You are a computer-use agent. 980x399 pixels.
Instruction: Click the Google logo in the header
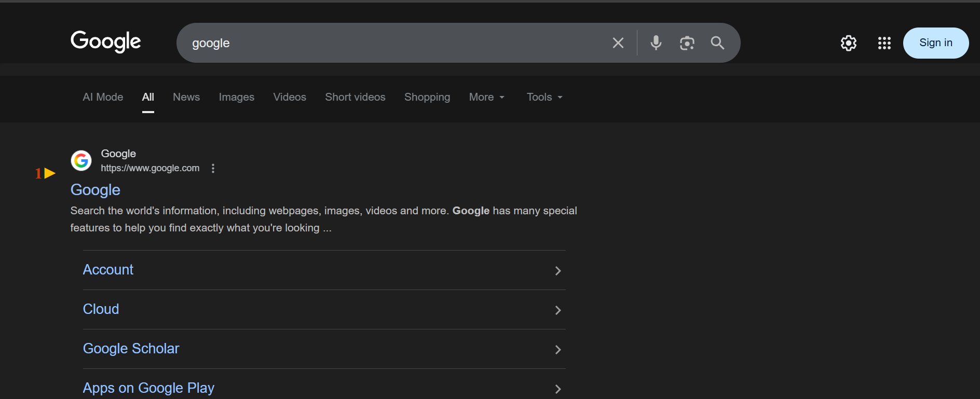(x=106, y=42)
